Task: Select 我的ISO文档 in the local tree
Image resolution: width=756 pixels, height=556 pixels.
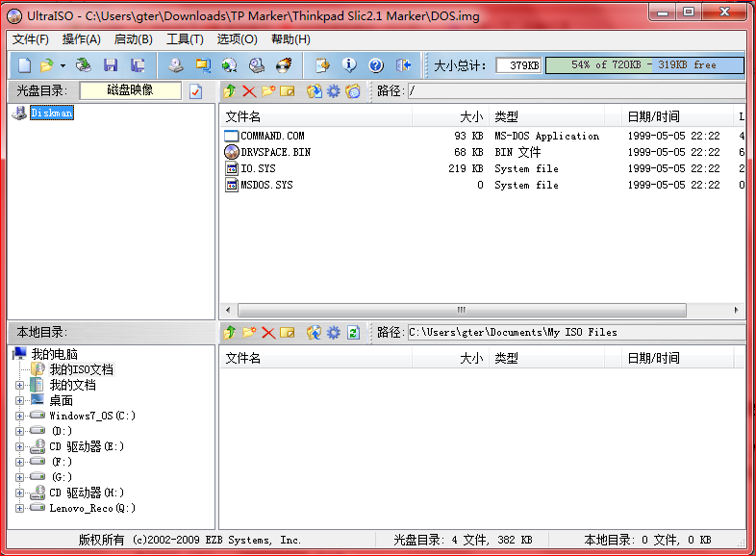Action: (x=81, y=369)
